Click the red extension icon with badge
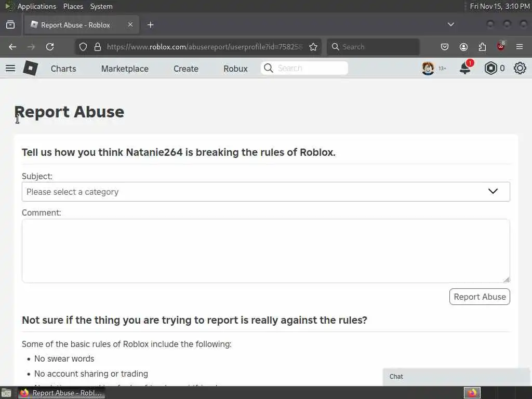 point(501,46)
